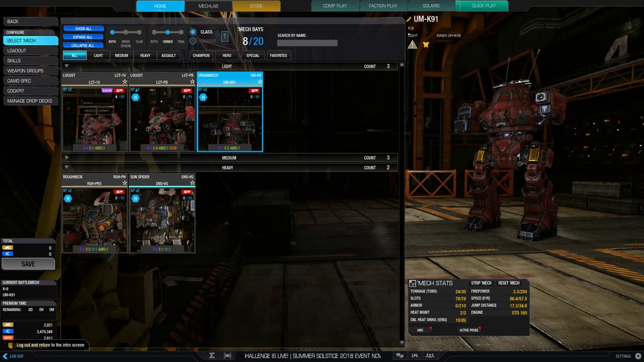Open the HOME tab
This screenshot has width=644, height=362.
pyautogui.click(x=160, y=6)
